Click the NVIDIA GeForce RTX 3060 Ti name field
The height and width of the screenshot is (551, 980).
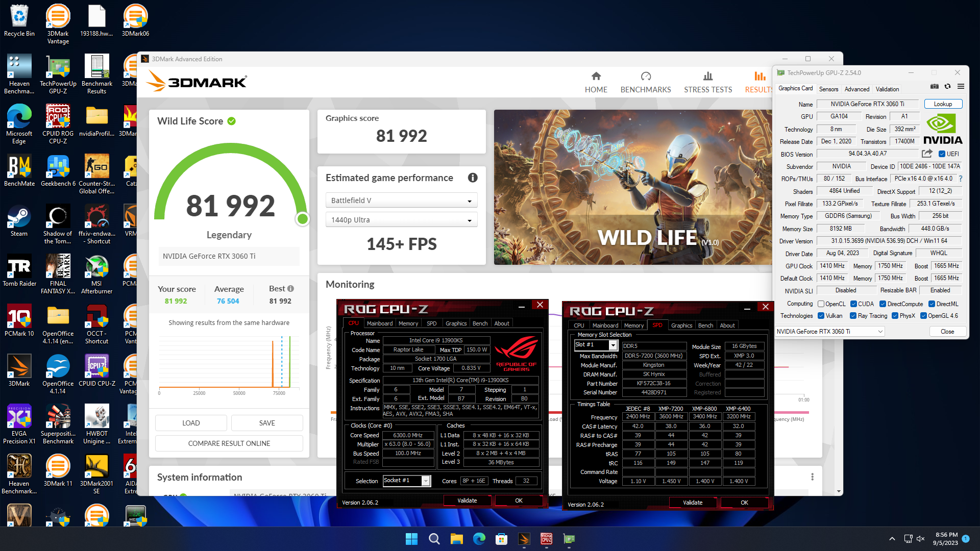tap(867, 104)
